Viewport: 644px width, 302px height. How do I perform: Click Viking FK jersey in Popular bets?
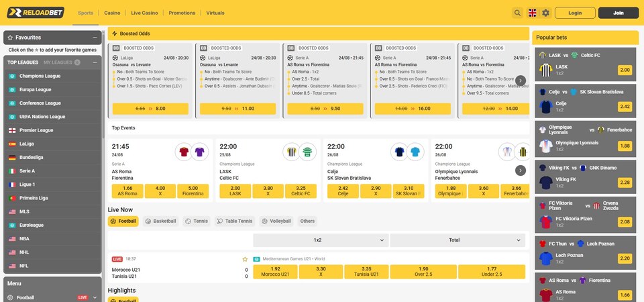tap(546, 183)
